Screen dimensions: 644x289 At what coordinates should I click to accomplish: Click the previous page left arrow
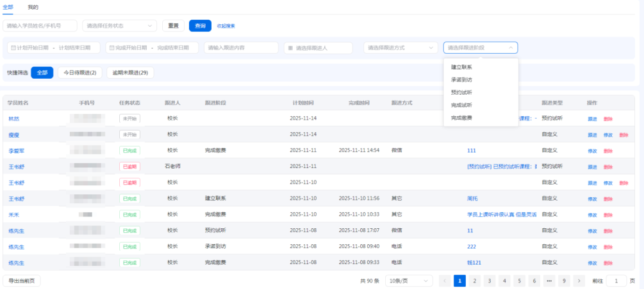(445, 281)
